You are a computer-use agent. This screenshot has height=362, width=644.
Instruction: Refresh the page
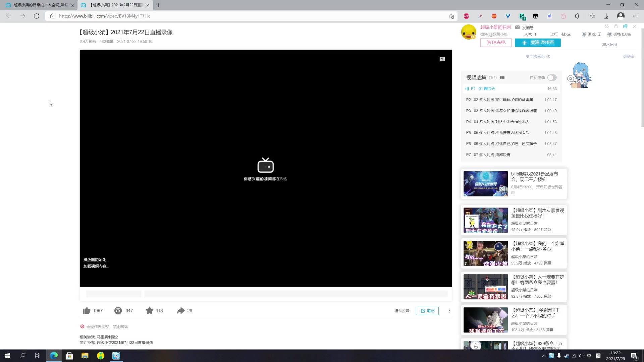click(x=37, y=16)
